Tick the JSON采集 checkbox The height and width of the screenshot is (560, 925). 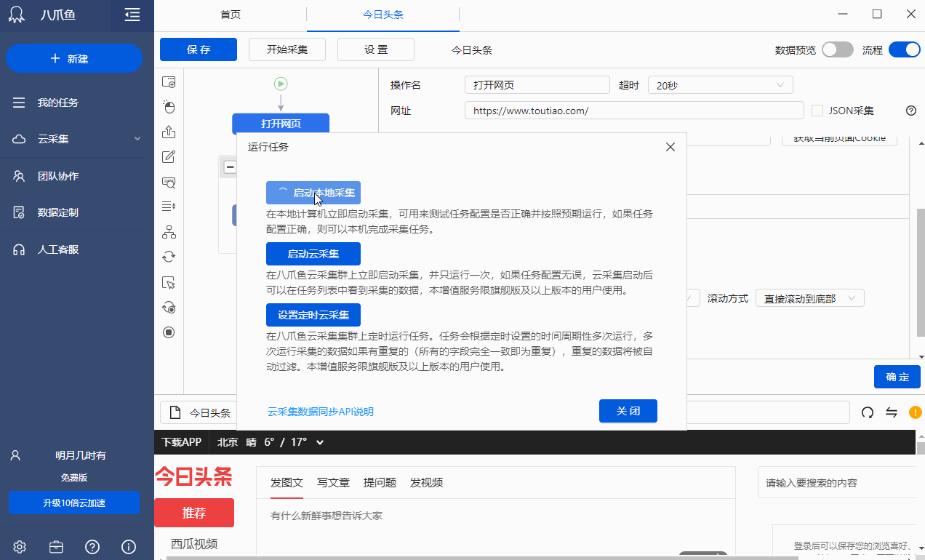817,111
